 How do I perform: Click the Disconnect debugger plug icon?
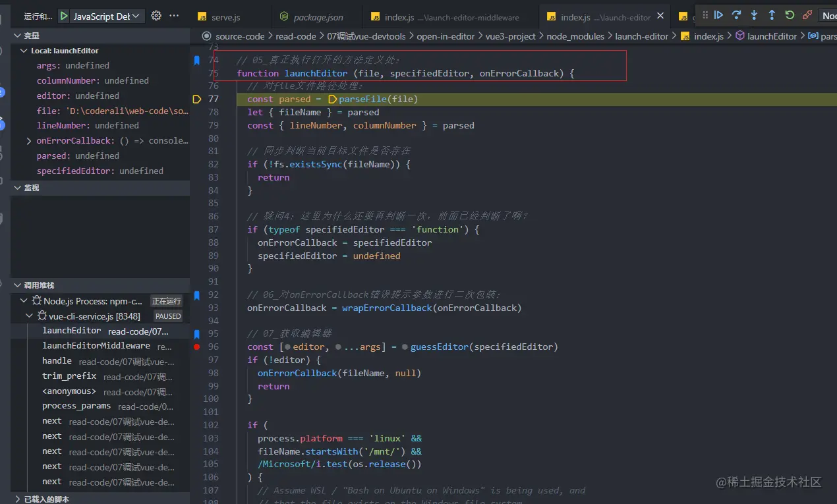(x=807, y=15)
